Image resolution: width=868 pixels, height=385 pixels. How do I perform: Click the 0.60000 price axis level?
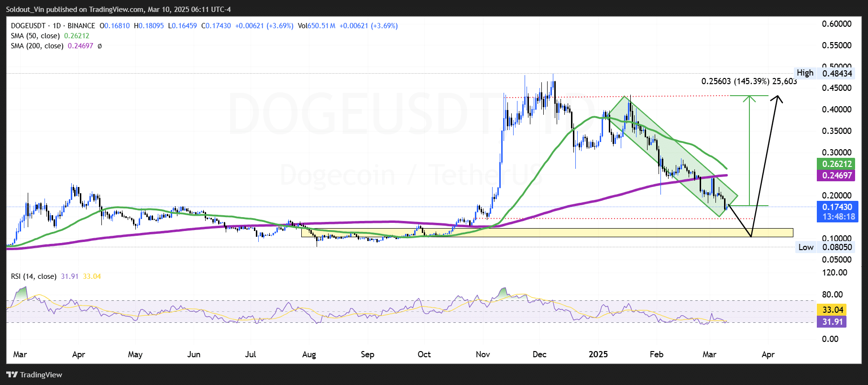click(x=836, y=24)
